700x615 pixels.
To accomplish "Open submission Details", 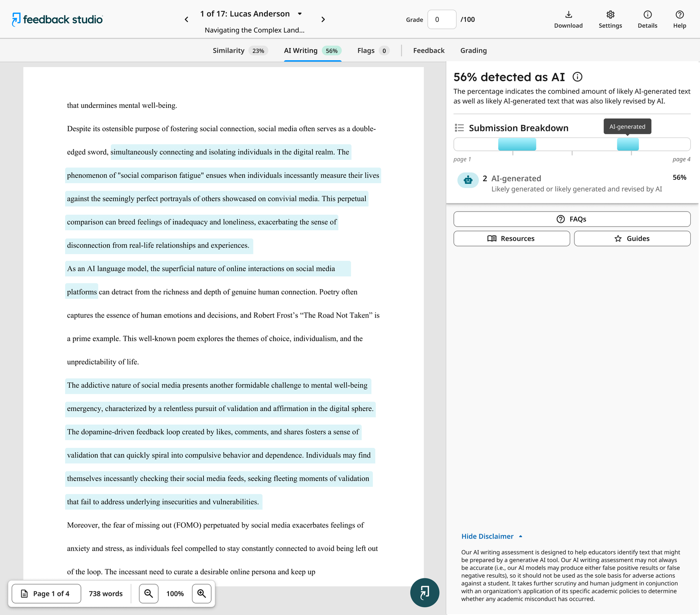I will (x=647, y=20).
